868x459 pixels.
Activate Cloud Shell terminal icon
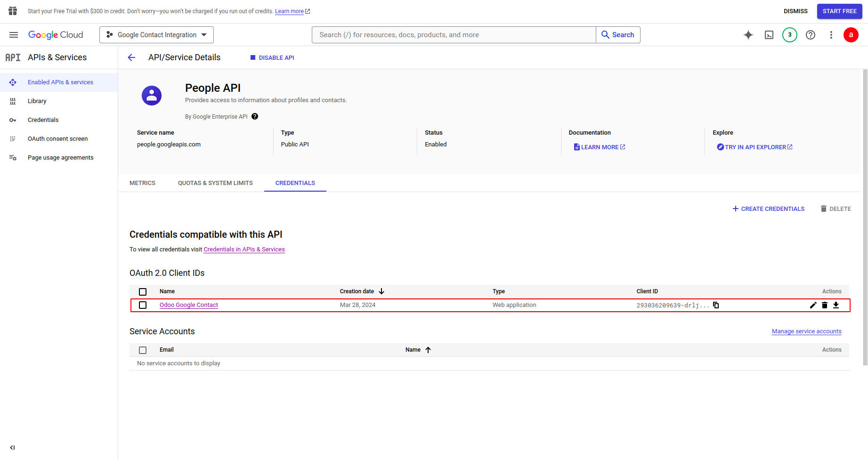pos(769,35)
